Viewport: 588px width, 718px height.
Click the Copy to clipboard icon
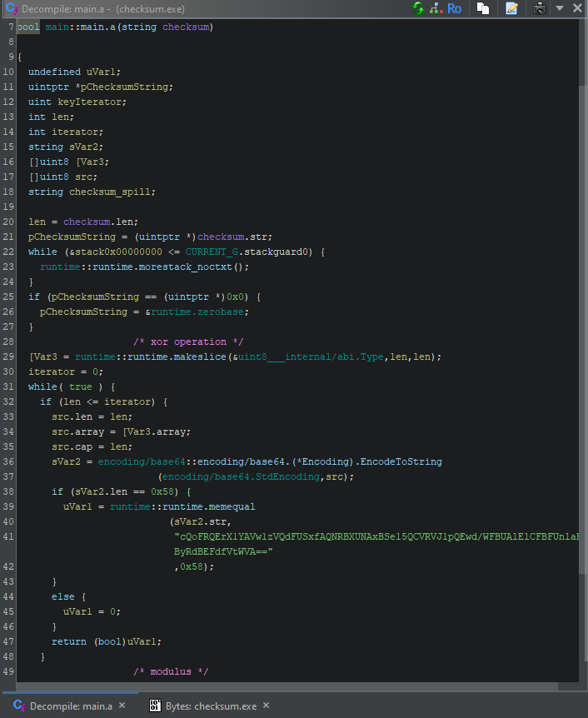pos(483,8)
